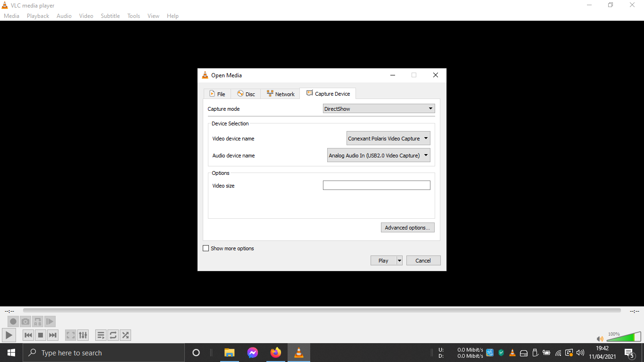Skip to next media track
The height and width of the screenshot is (362, 644).
point(53,335)
